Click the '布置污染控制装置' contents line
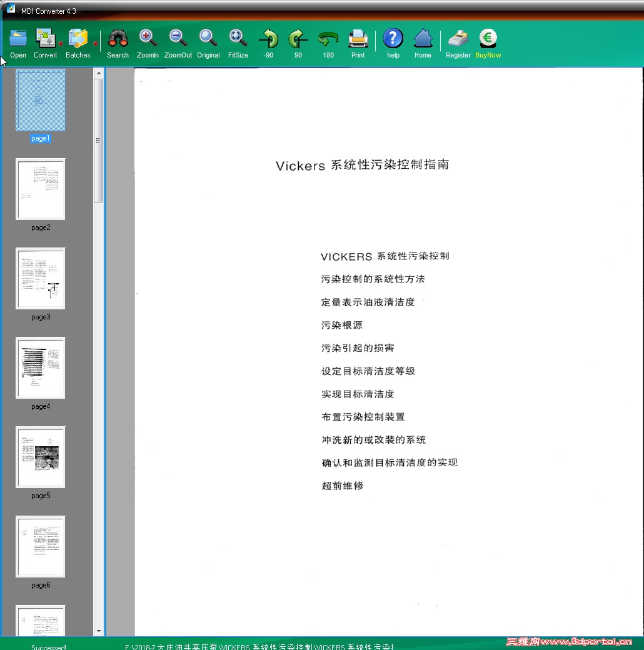Screen dimensions: 644x650 click(363, 417)
